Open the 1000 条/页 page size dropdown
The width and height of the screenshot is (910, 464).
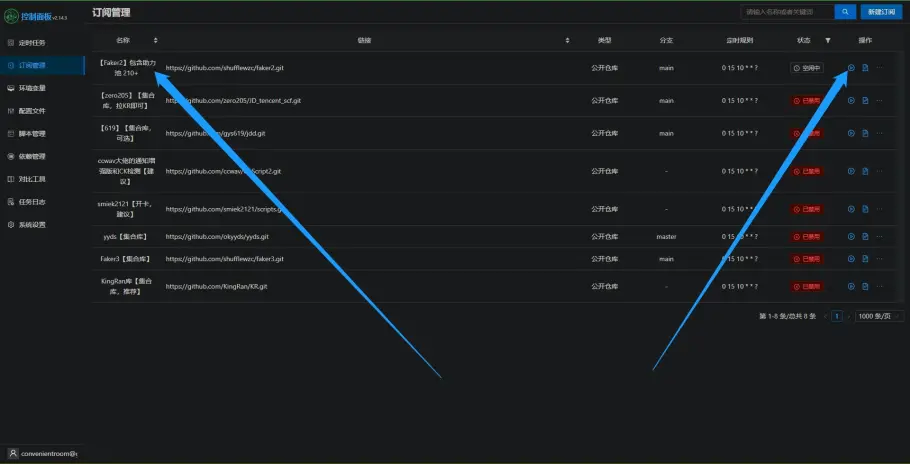(x=878, y=316)
